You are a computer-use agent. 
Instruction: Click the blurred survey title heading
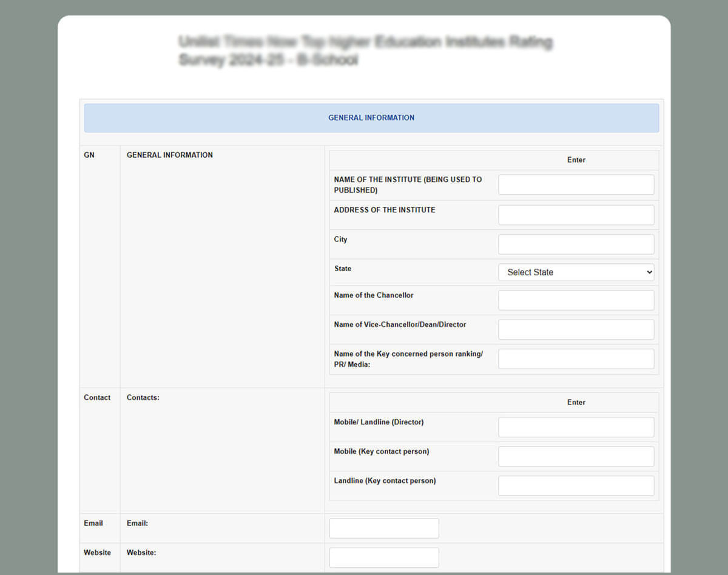tap(365, 50)
